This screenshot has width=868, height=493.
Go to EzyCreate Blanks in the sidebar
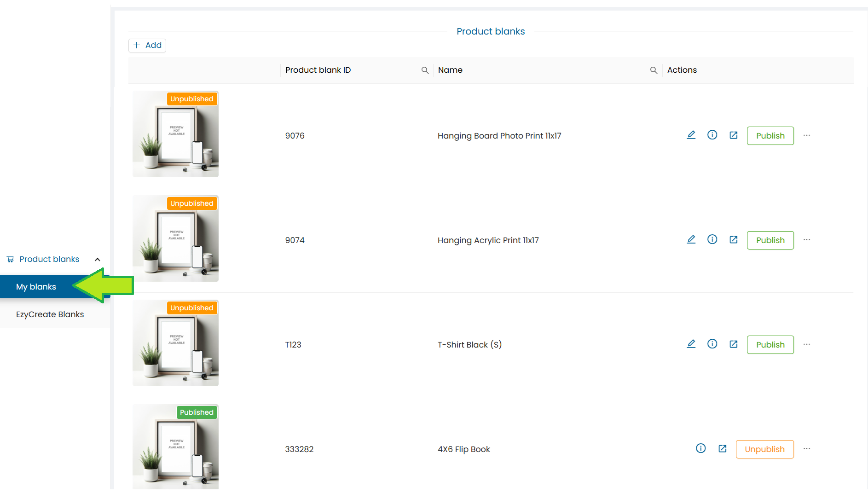[x=50, y=314]
